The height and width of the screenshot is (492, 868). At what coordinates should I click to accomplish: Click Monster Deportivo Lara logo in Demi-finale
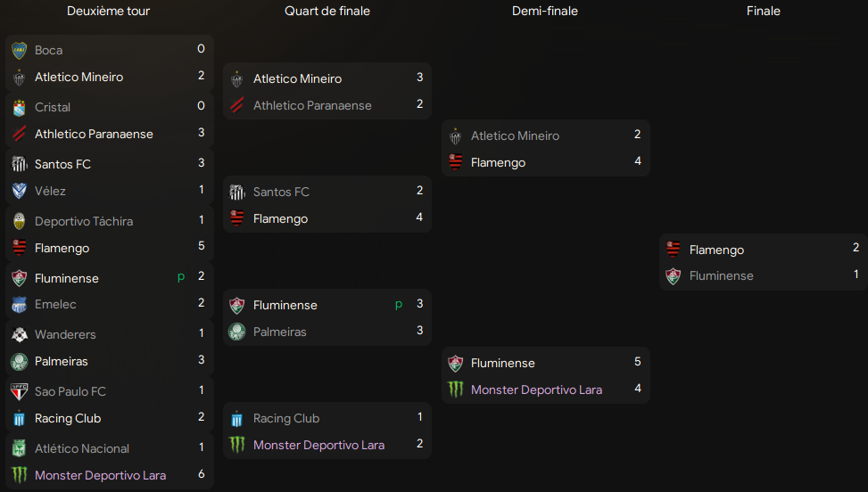pos(456,389)
